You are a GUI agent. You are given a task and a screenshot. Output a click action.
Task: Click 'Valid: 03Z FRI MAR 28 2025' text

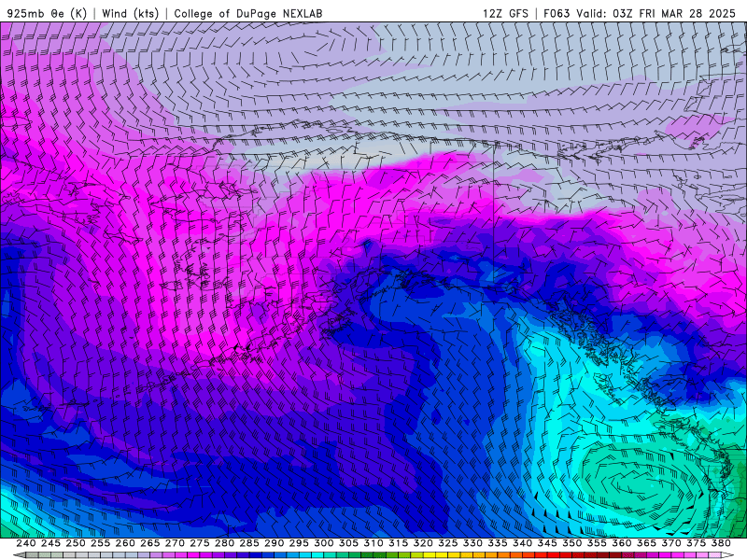[x=656, y=13]
